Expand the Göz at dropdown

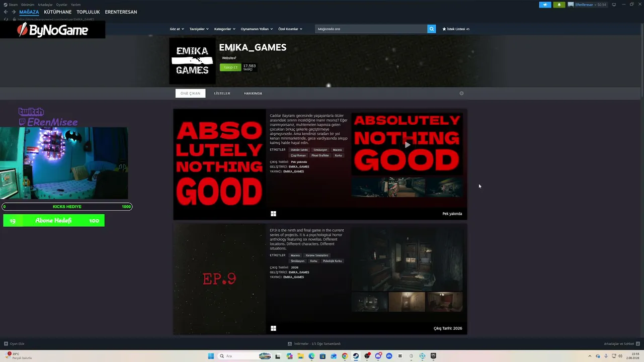177,29
